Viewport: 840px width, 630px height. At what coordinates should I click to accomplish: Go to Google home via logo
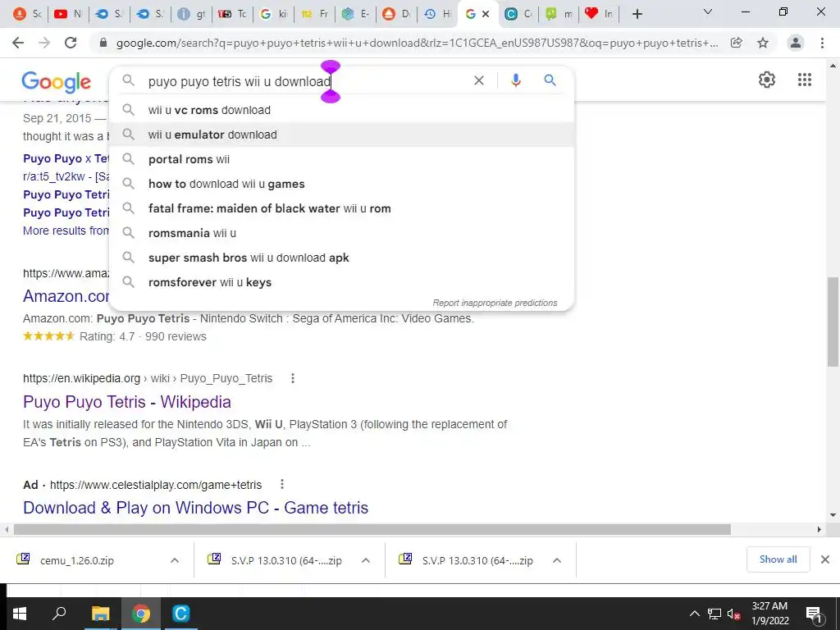click(x=57, y=82)
